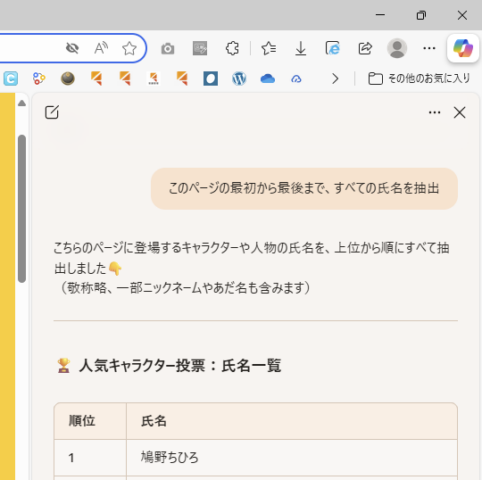Close the Copilot side pane
Image resolution: width=482 pixels, height=480 pixels.
coord(460,113)
